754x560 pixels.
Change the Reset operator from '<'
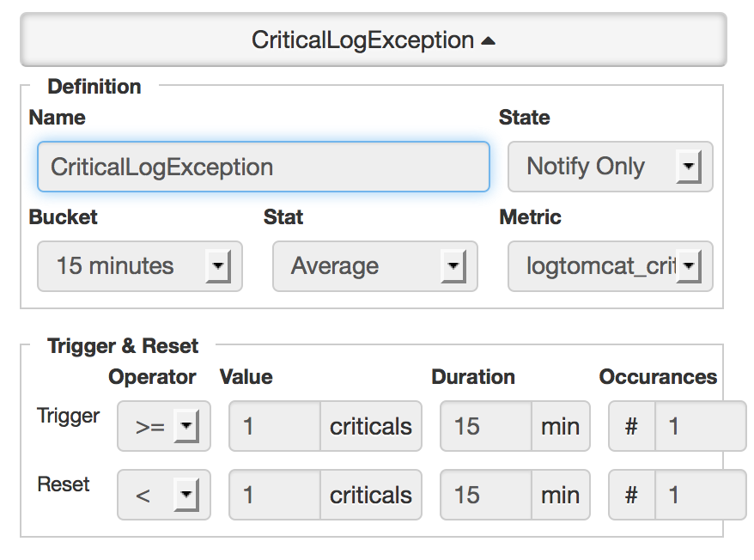(x=164, y=495)
